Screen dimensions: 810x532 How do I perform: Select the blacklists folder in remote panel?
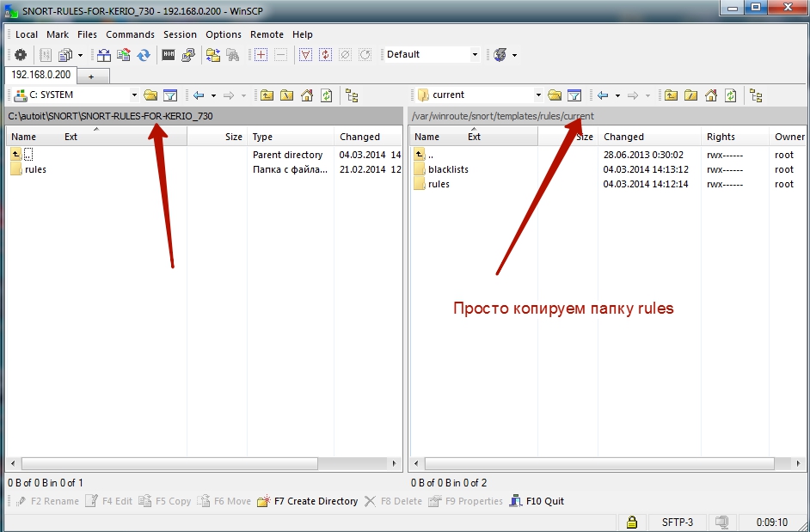[448, 169]
